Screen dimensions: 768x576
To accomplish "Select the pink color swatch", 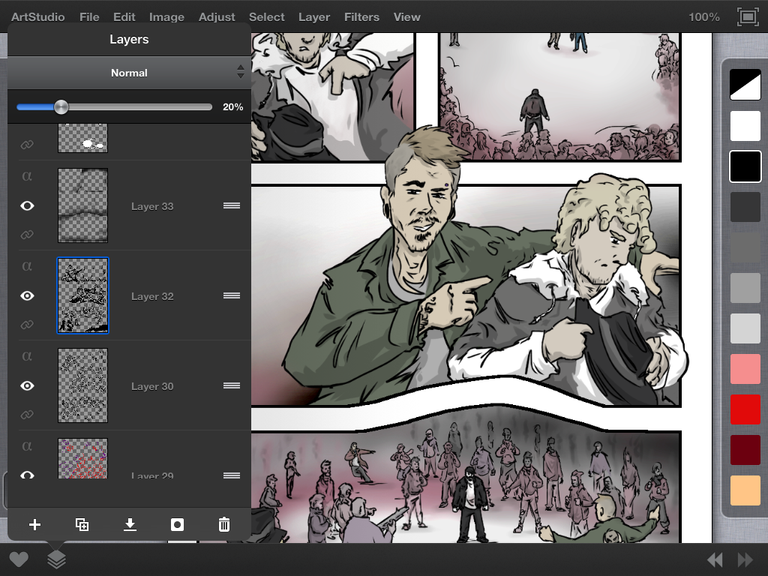I will point(745,369).
